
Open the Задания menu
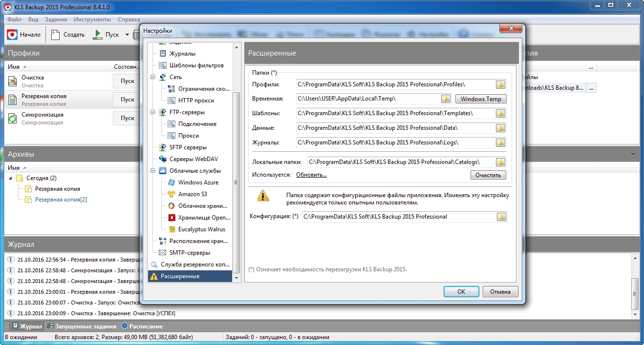coord(56,20)
